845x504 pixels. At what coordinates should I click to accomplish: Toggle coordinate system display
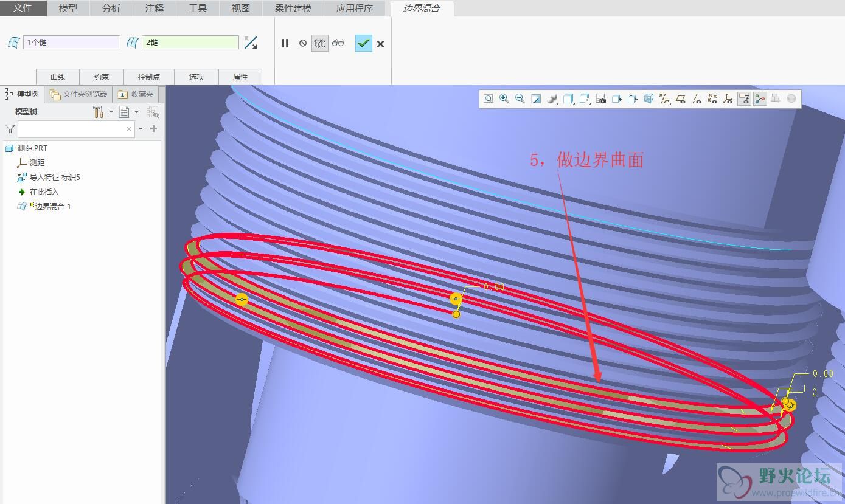[728, 98]
